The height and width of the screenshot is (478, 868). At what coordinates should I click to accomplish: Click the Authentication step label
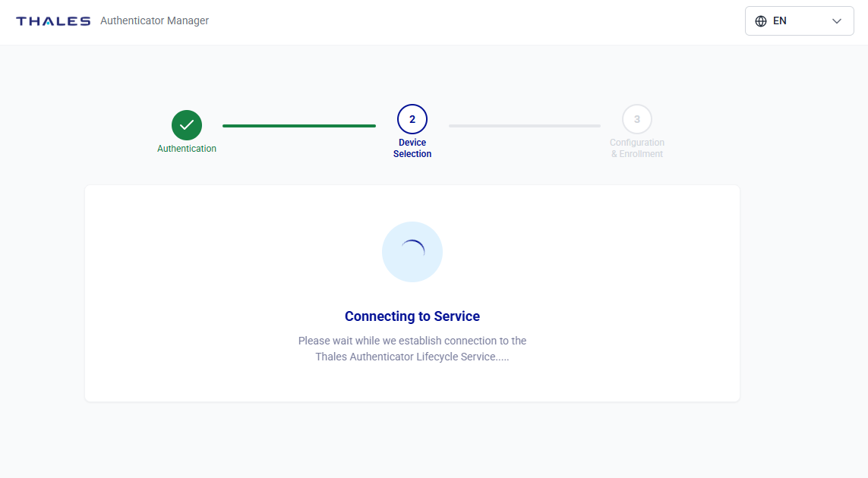click(x=187, y=148)
